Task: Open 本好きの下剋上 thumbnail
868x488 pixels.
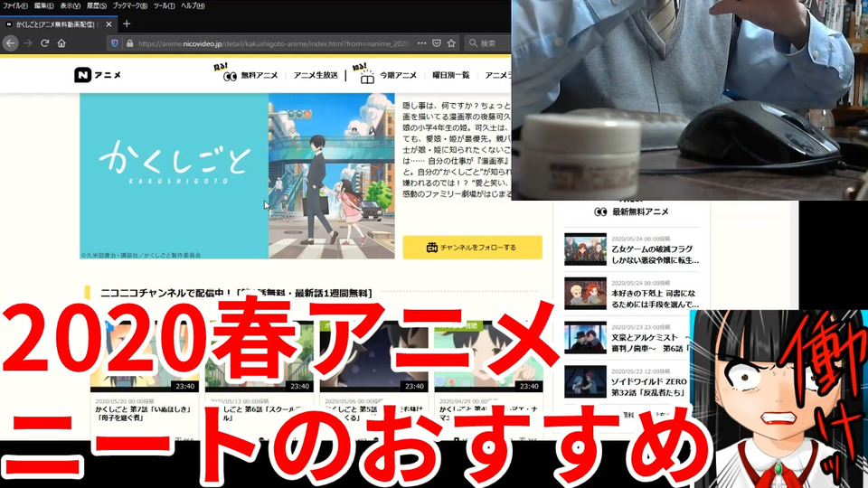Action: (x=585, y=293)
